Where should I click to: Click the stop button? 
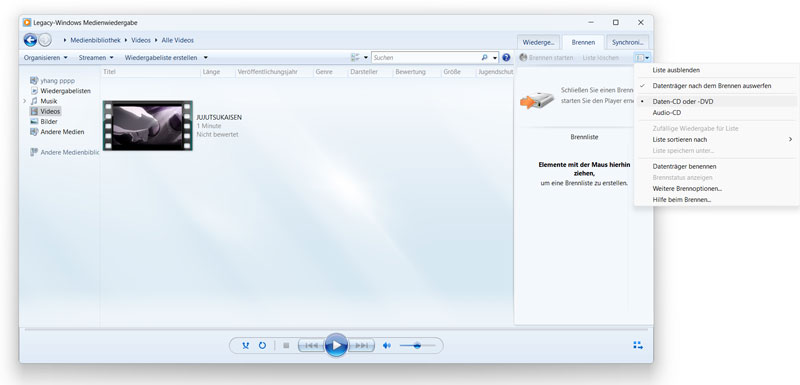tap(286, 345)
